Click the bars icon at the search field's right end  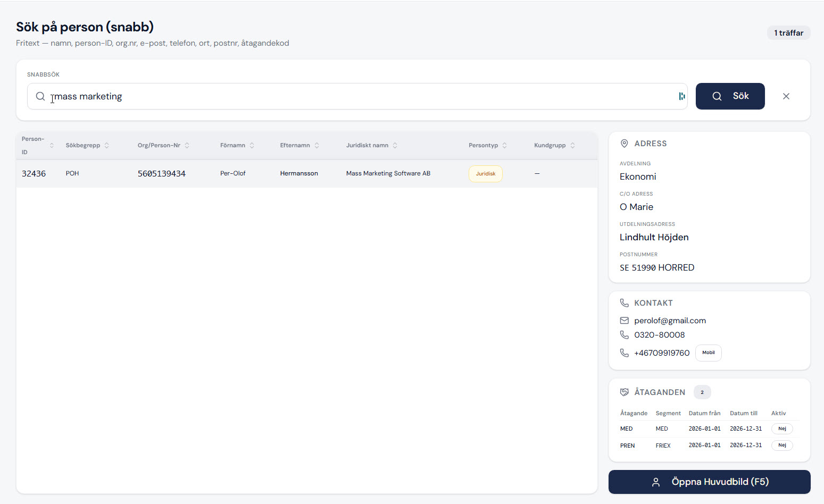(681, 96)
